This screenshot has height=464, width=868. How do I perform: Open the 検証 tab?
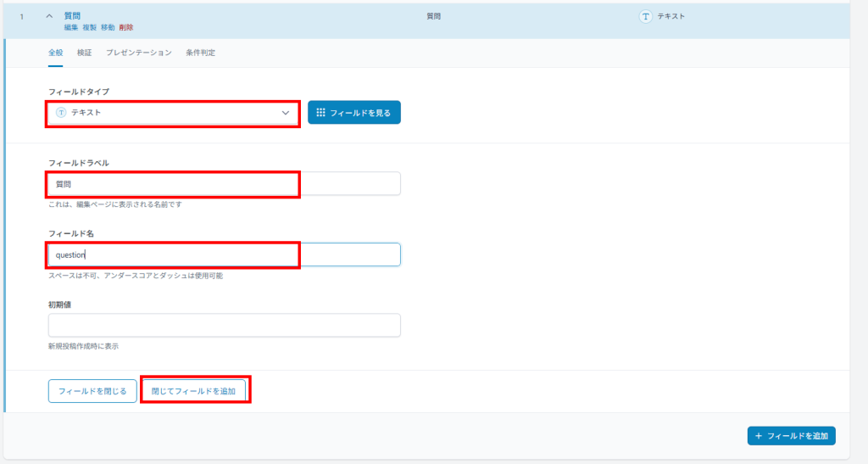click(x=84, y=53)
